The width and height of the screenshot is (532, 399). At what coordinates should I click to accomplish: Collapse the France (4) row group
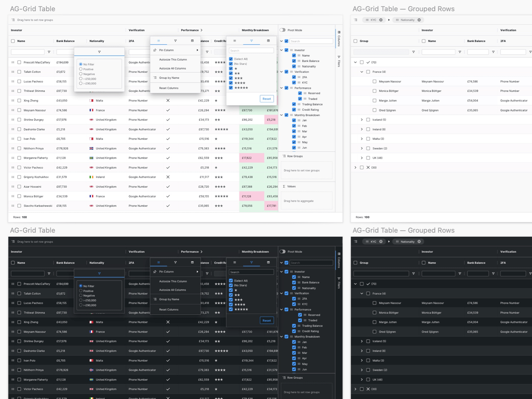coord(362,71)
